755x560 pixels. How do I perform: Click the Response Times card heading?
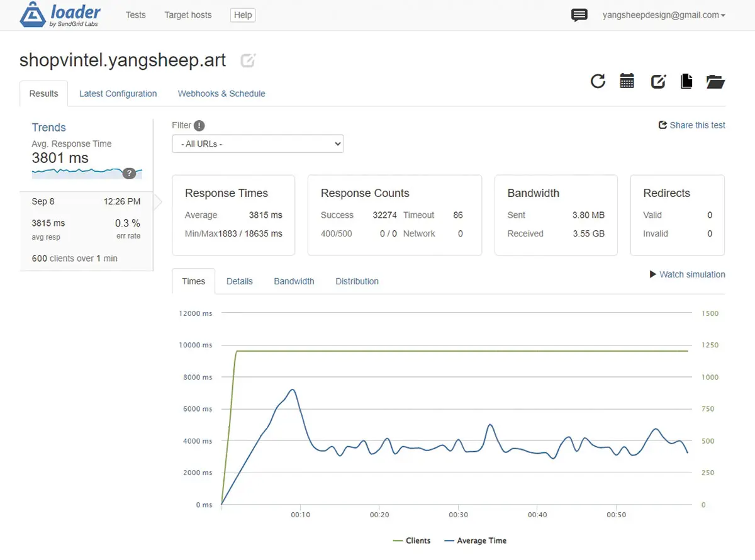coord(226,193)
